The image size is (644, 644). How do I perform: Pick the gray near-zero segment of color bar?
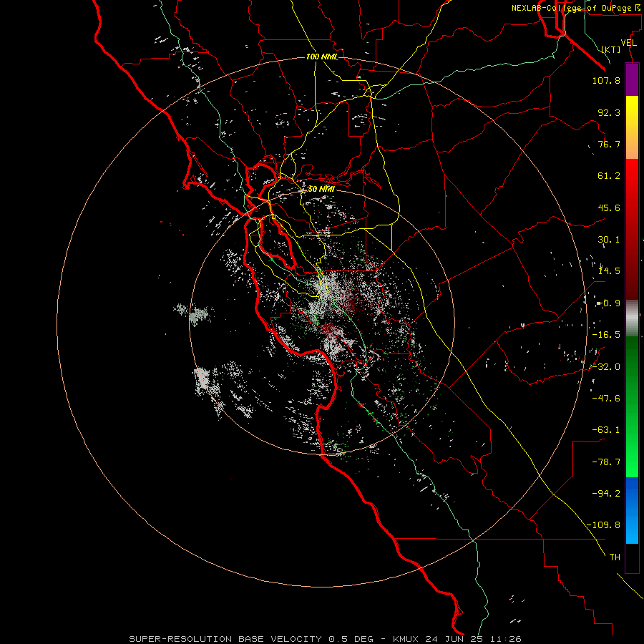point(632,318)
